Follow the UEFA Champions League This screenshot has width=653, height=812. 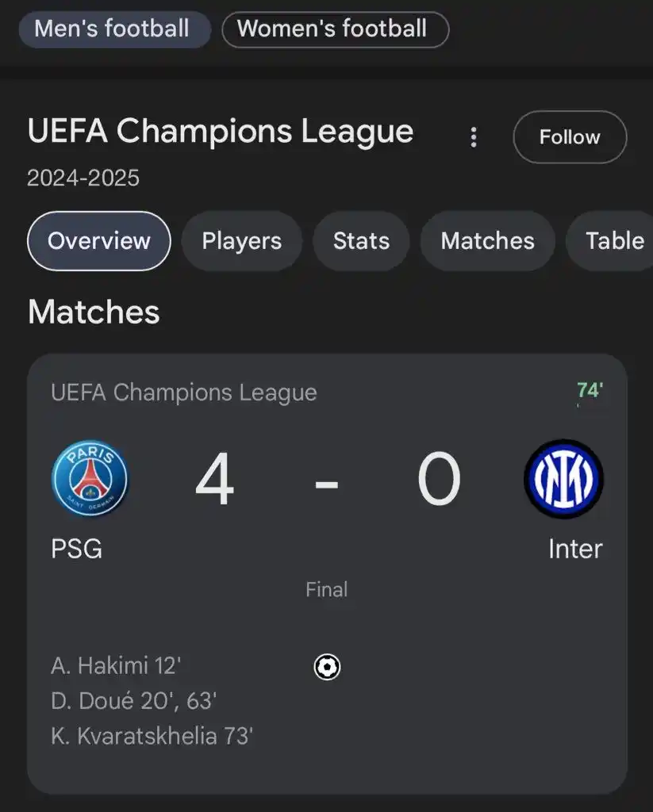point(570,137)
